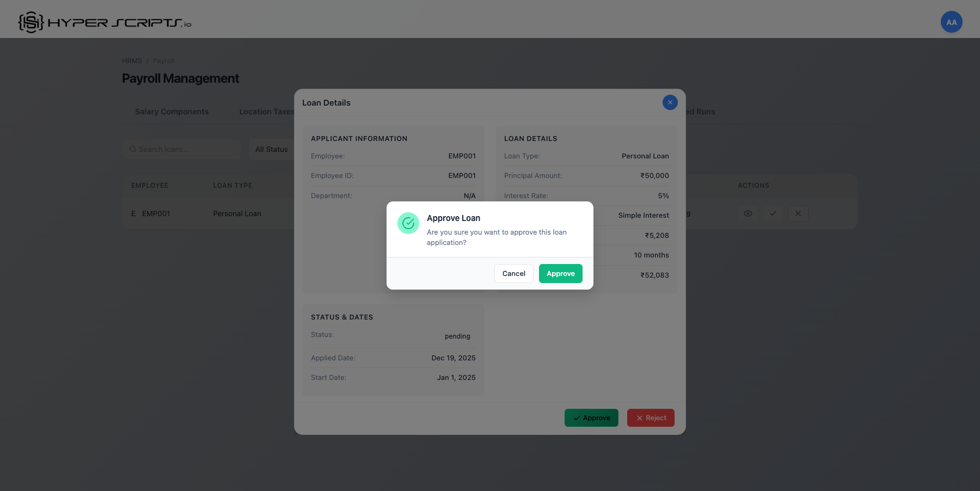
Task: Focus the Search loans input field
Action: [185, 149]
